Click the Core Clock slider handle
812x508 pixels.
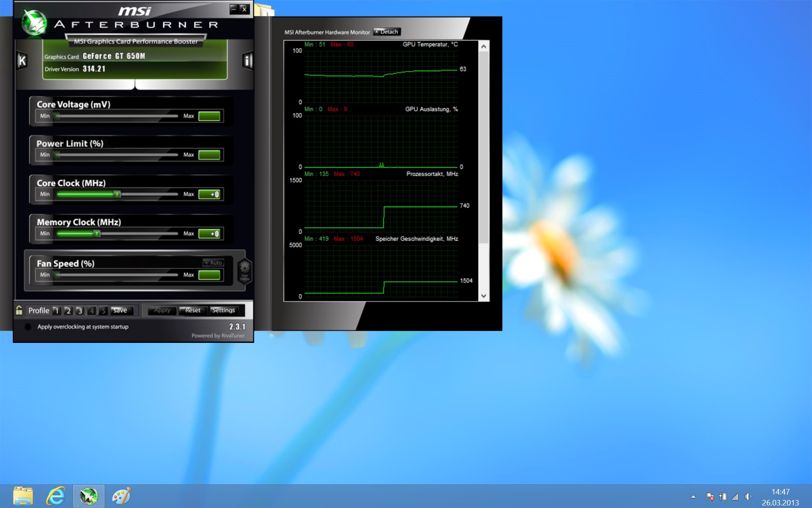point(118,194)
